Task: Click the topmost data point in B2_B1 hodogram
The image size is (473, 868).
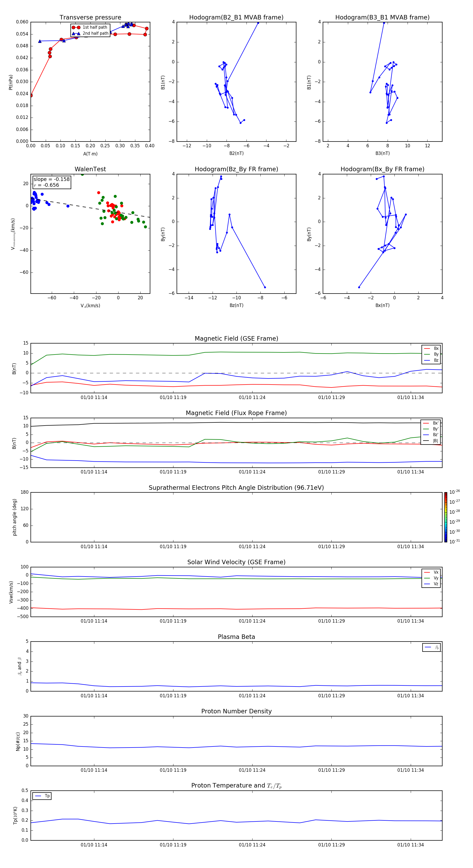Action: click(x=258, y=23)
